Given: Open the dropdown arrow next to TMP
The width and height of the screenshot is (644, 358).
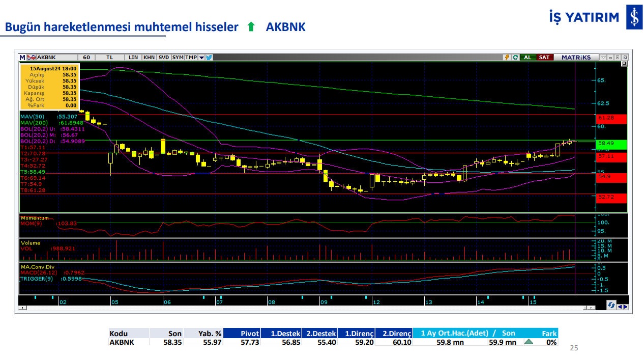Looking at the screenshot, I should [x=202, y=57].
